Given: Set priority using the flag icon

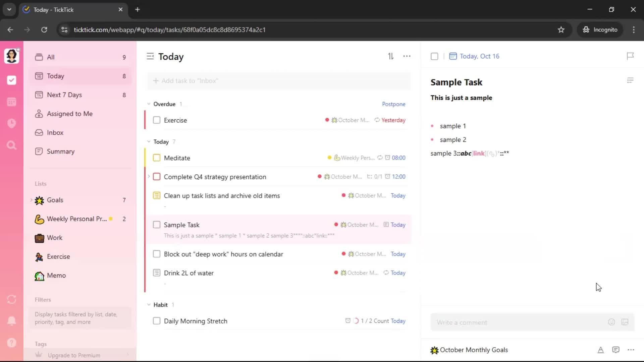Looking at the screenshot, I should [x=630, y=56].
